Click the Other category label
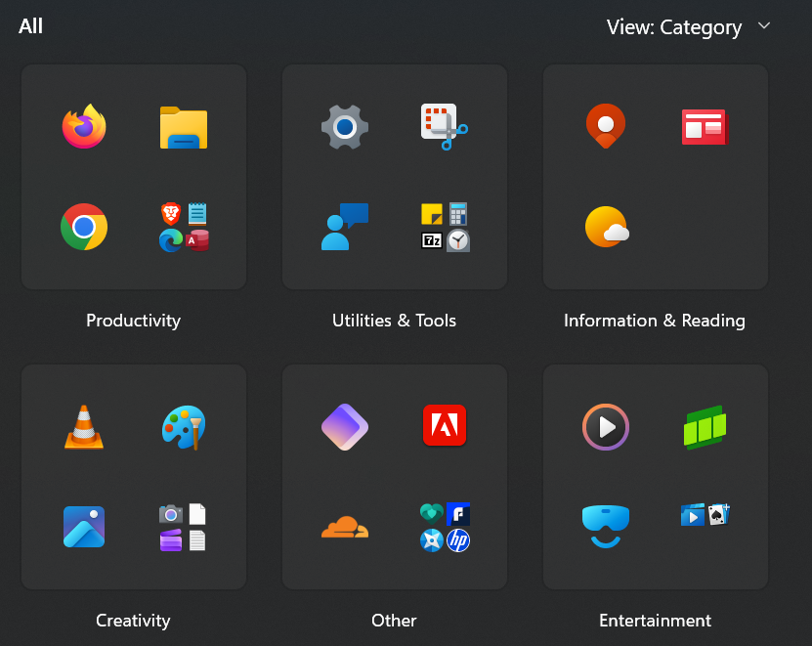 (394, 620)
